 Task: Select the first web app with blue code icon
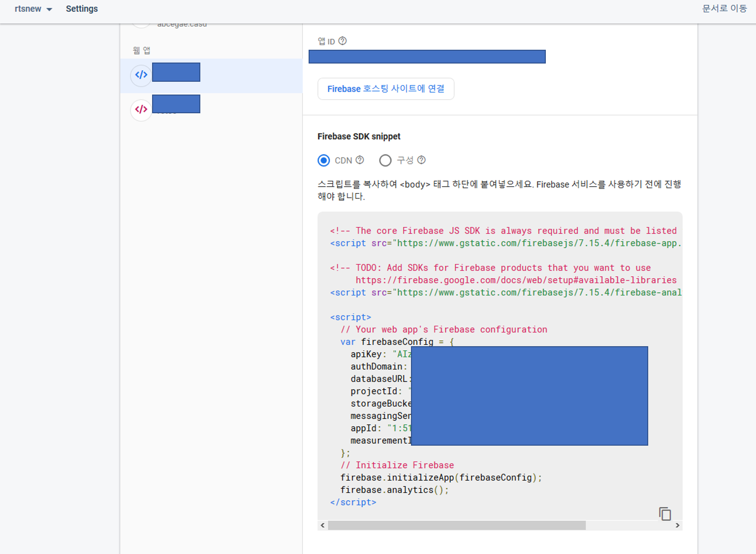coord(211,75)
